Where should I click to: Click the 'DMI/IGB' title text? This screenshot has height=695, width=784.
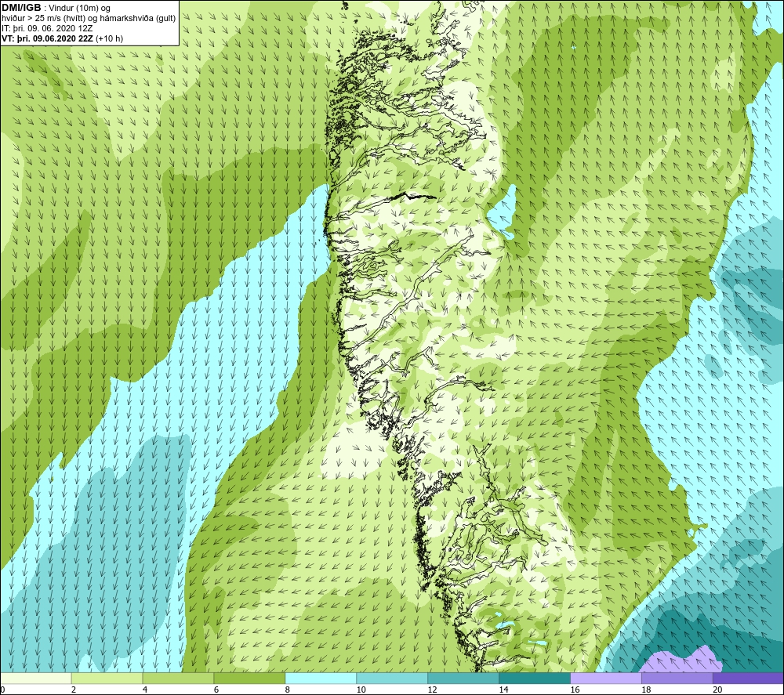(21, 8)
